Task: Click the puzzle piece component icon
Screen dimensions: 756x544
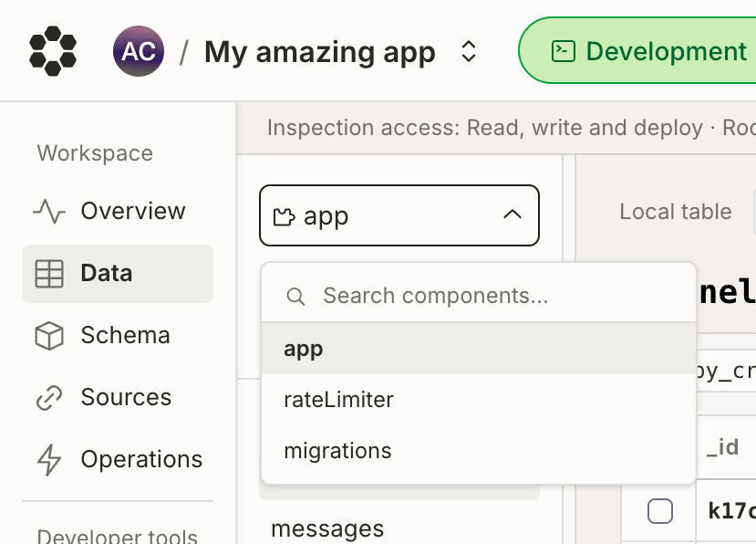Action: (x=284, y=216)
